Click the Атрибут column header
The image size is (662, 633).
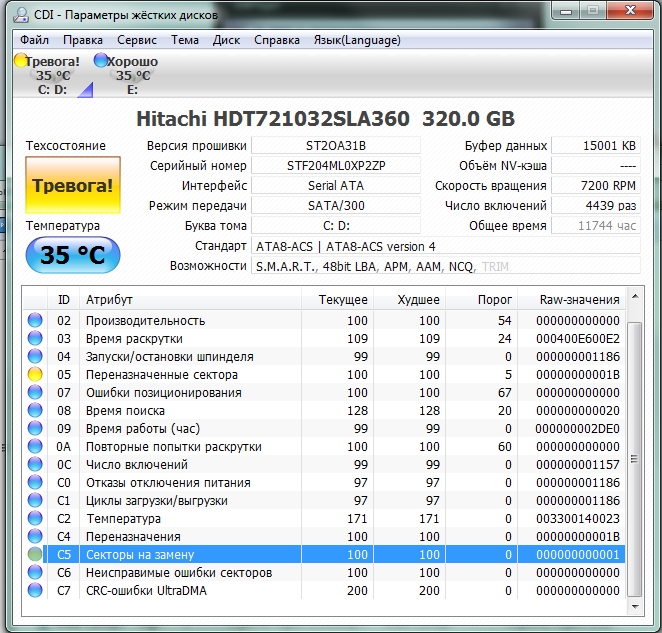[190, 300]
